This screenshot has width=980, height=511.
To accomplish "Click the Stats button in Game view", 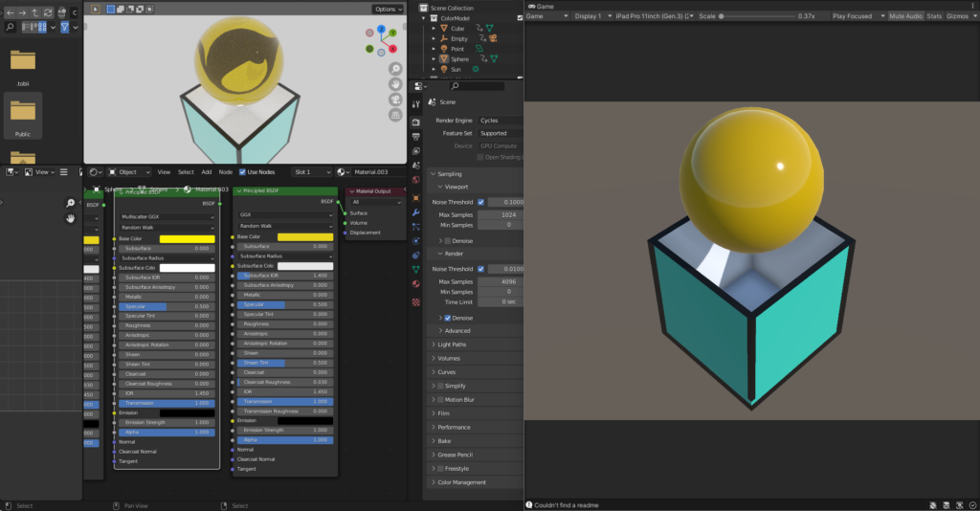I will click(x=934, y=16).
